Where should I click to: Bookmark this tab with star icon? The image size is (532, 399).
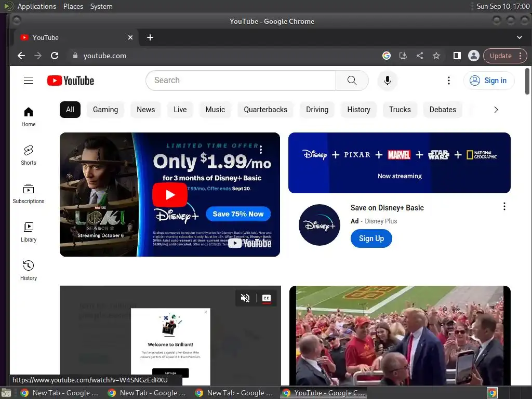coord(436,56)
